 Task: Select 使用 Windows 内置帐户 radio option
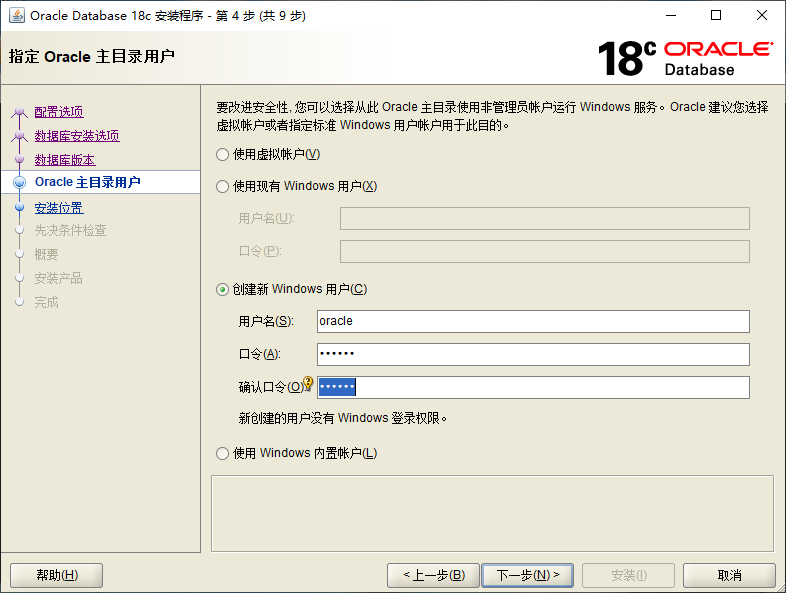pos(223,454)
